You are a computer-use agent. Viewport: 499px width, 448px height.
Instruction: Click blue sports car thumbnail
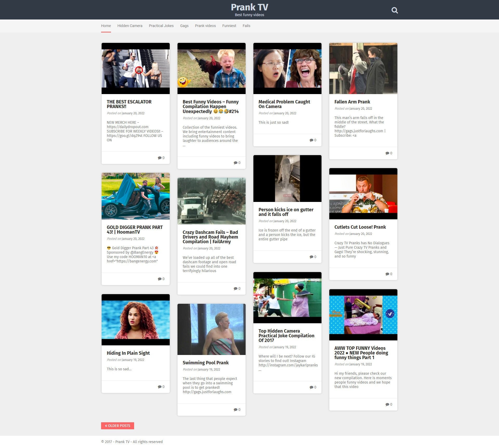coord(136,196)
